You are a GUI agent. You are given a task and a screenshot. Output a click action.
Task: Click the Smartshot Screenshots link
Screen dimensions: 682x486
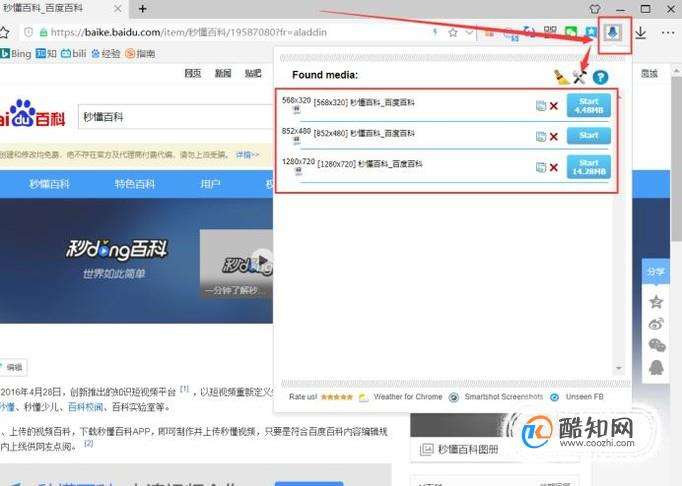[503, 397]
